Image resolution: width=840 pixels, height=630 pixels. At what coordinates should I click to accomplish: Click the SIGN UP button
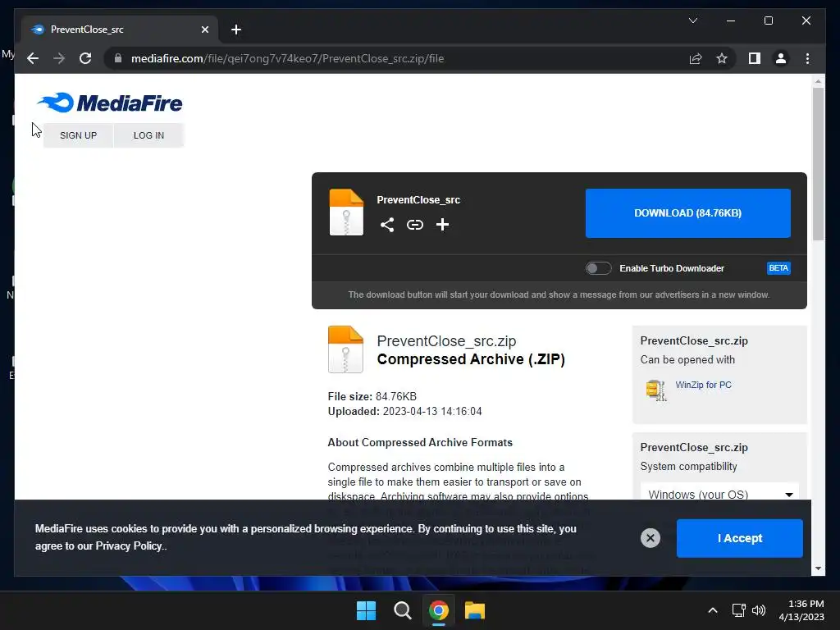(78, 135)
